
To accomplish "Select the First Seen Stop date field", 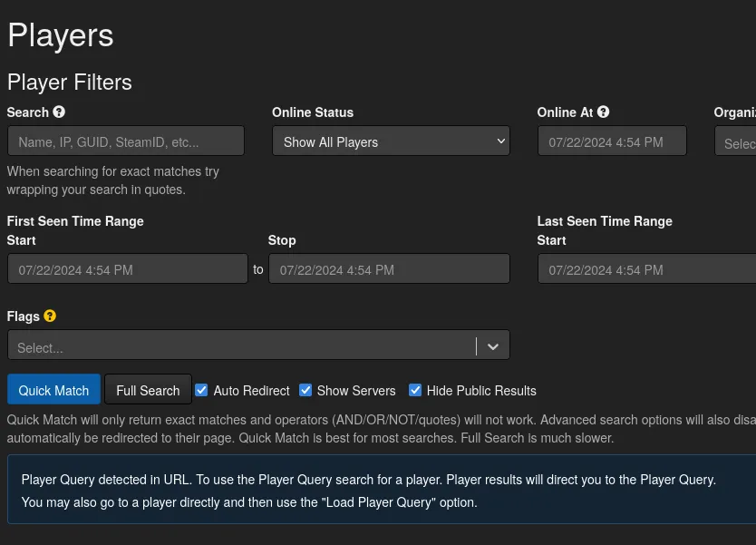I will coord(389,269).
